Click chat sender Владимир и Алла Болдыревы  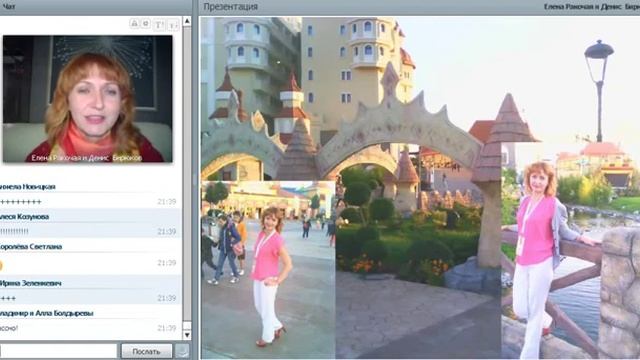pos(47,313)
